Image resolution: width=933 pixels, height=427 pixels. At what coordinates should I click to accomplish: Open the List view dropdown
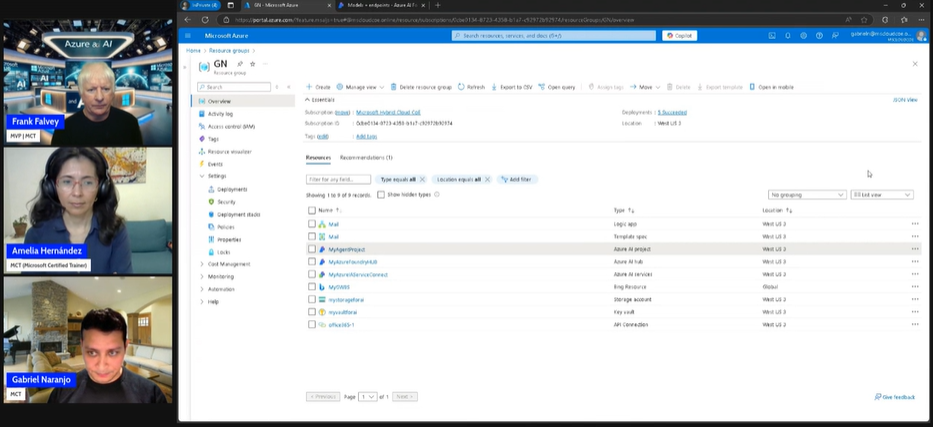pos(881,194)
